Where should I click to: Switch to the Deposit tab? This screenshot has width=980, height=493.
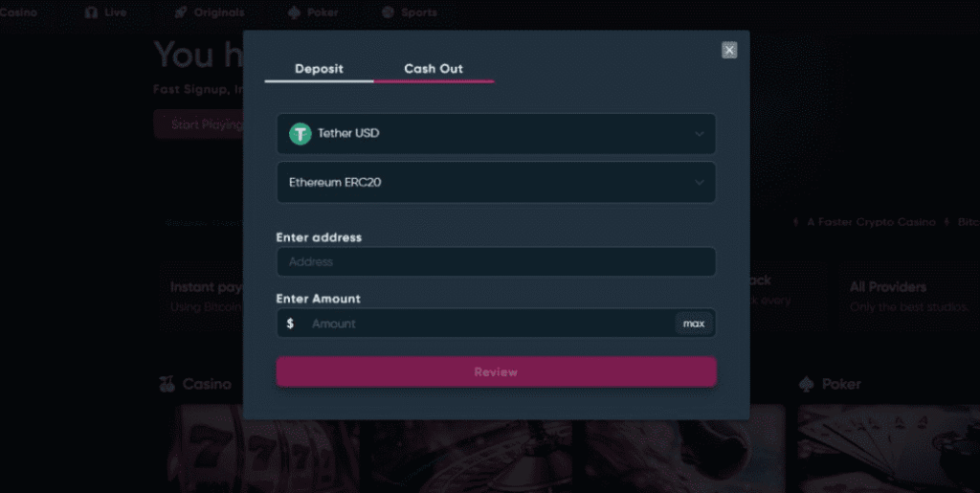click(319, 69)
